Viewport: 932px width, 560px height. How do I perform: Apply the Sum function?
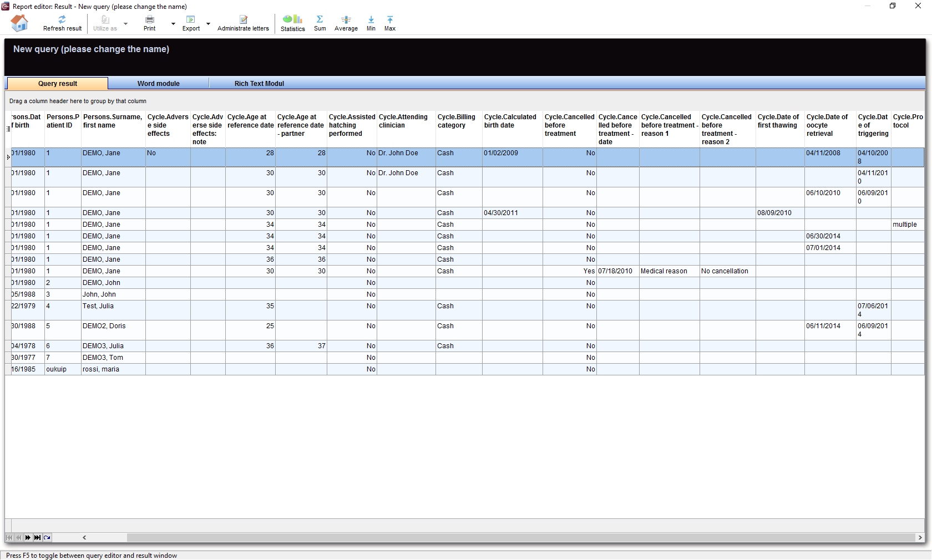[320, 23]
